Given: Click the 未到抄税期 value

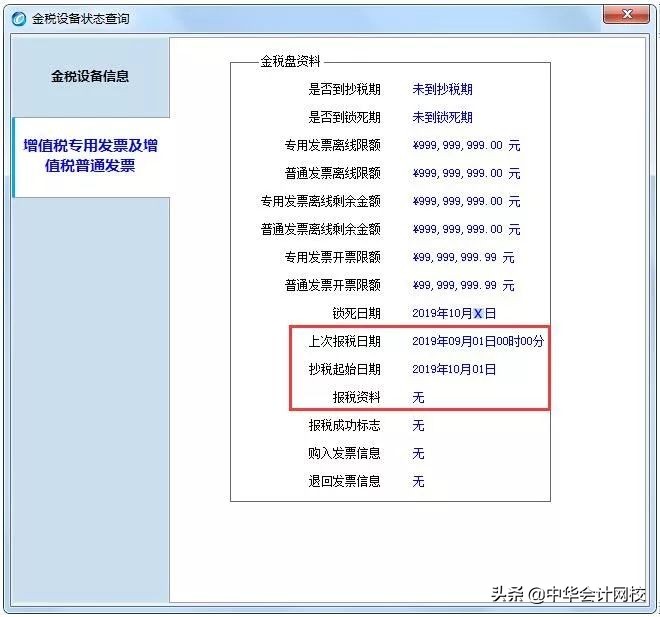Looking at the screenshot, I should click(442, 89).
